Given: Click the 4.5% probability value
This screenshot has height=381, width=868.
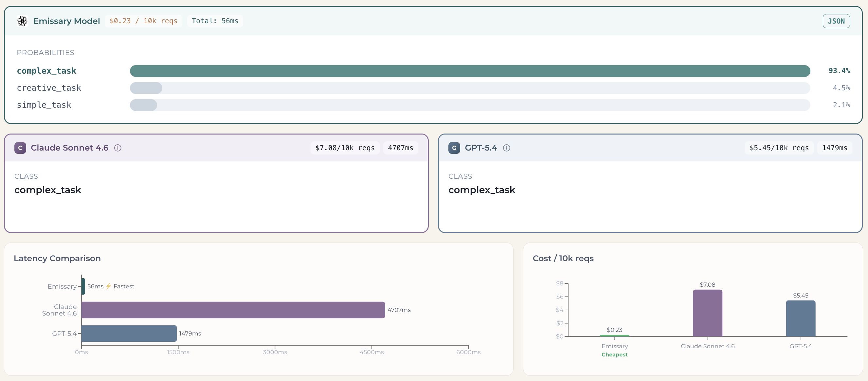Looking at the screenshot, I should point(841,88).
